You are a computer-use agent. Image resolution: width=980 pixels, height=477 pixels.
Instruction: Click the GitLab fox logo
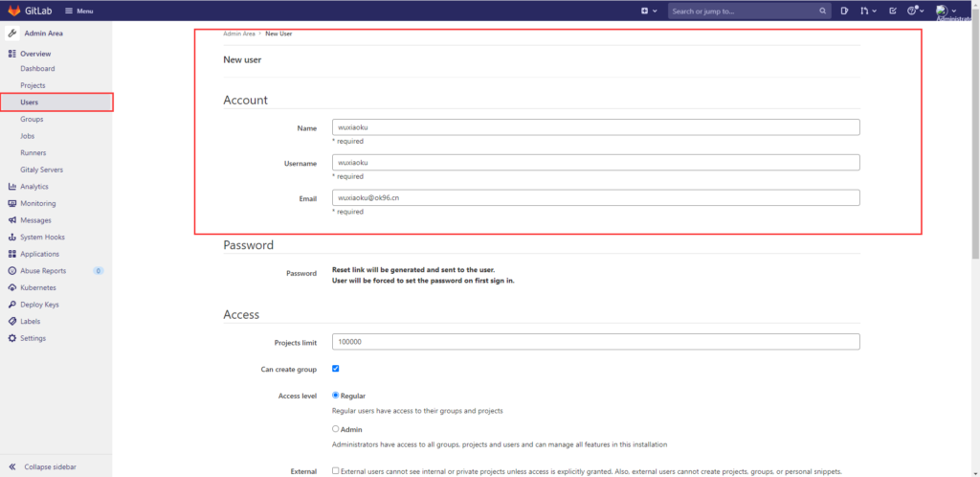coord(14,11)
